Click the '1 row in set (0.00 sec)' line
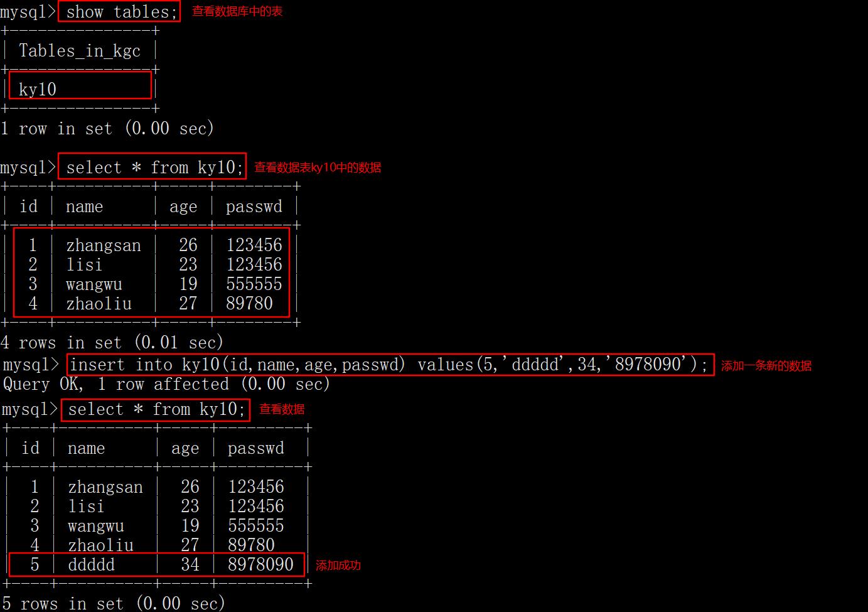 [x=107, y=128]
